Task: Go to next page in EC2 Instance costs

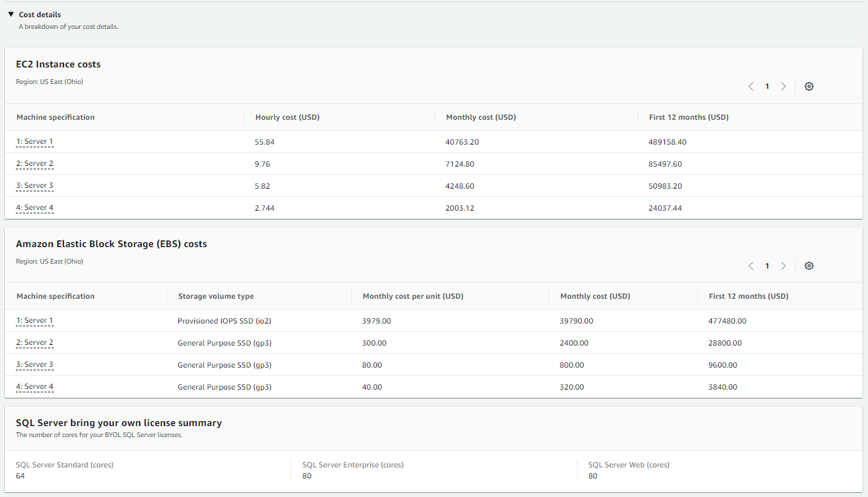Action: (x=783, y=87)
